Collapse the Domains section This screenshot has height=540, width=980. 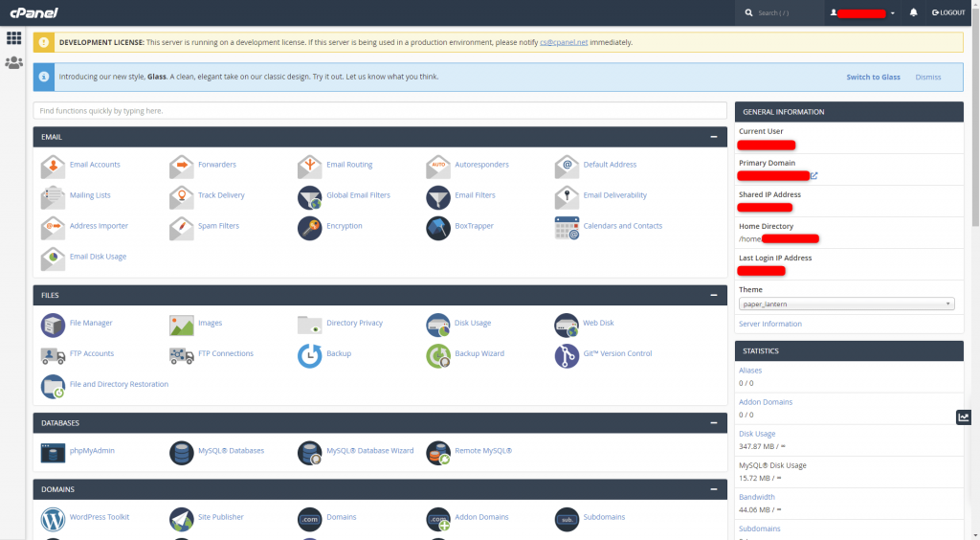coord(714,489)
